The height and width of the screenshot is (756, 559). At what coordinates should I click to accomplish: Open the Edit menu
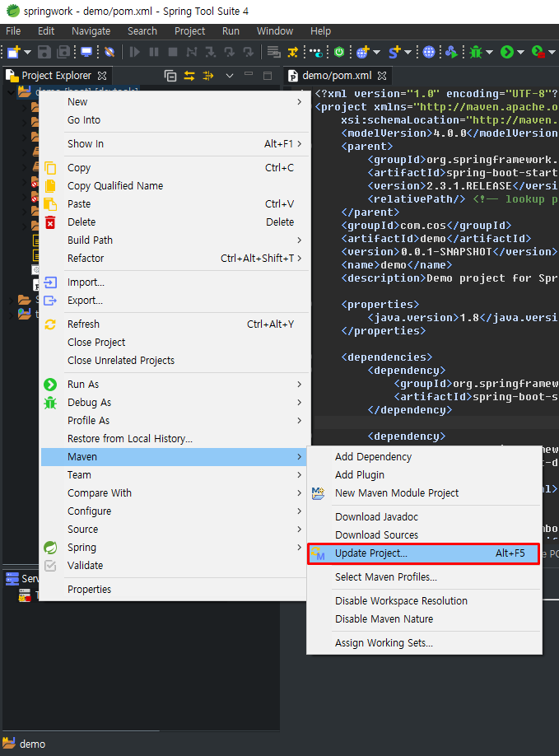click(x=46, y=30)
